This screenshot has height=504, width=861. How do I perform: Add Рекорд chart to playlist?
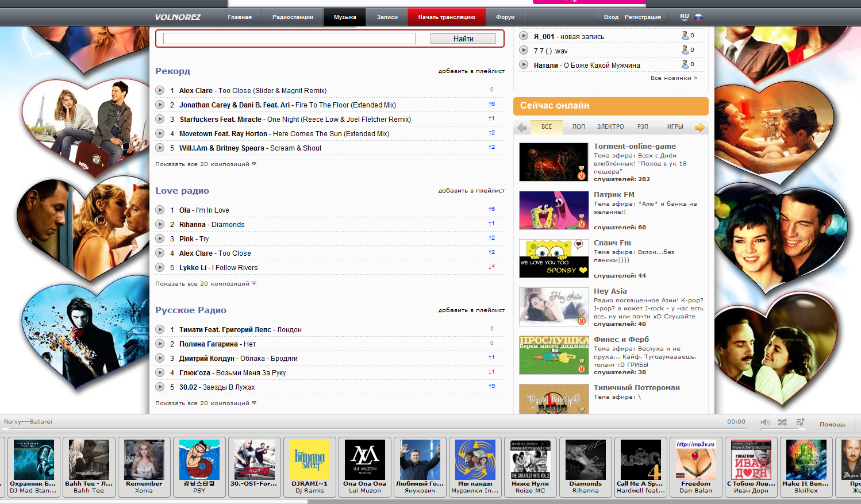[x=471, y=71]
